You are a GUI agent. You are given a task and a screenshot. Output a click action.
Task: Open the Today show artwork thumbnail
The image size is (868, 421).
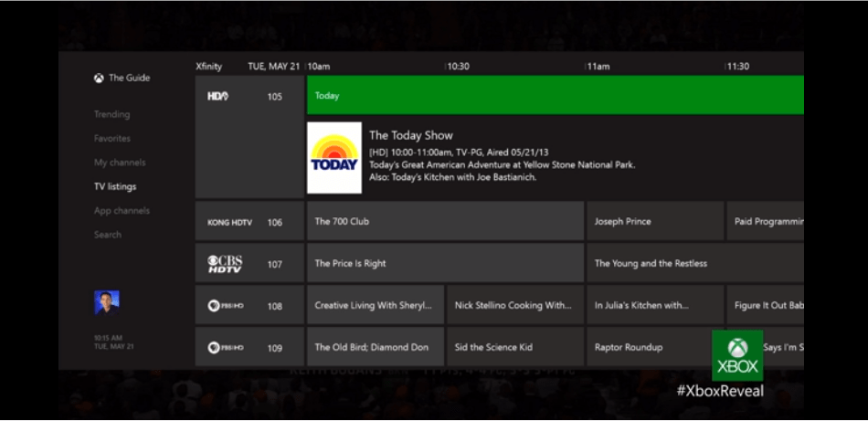[334, 158]
